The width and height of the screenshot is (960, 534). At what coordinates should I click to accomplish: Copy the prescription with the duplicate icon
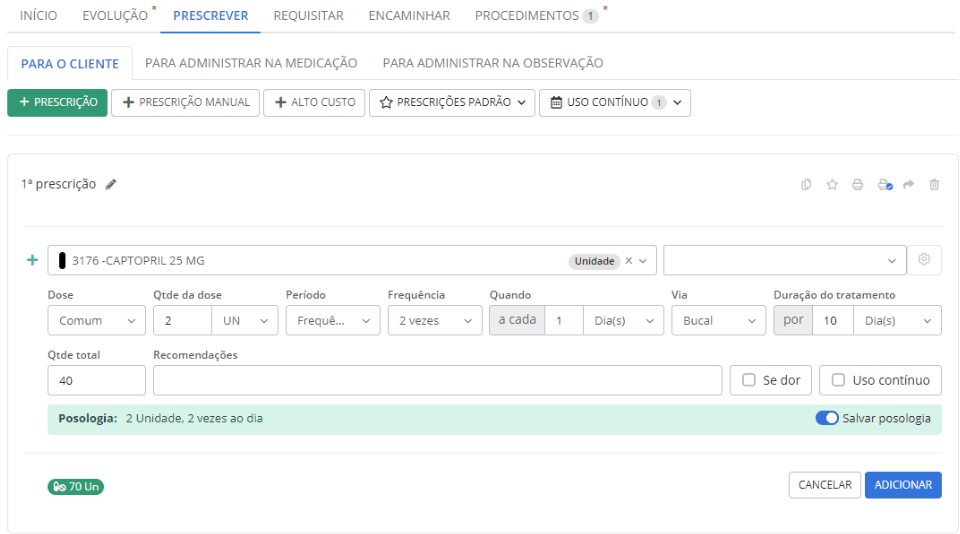pyautogui.click(x=806, y=184)
